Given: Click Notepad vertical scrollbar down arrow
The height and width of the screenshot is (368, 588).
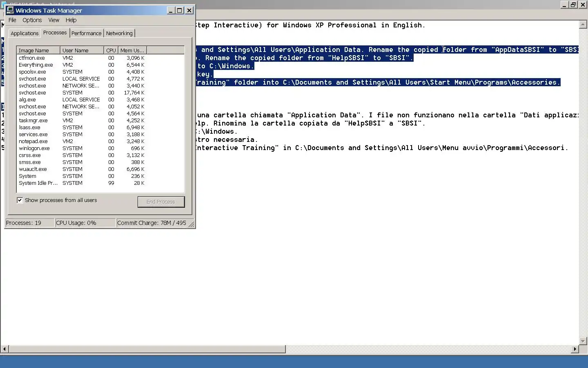Looking at the screenshot, I should 583,341.
